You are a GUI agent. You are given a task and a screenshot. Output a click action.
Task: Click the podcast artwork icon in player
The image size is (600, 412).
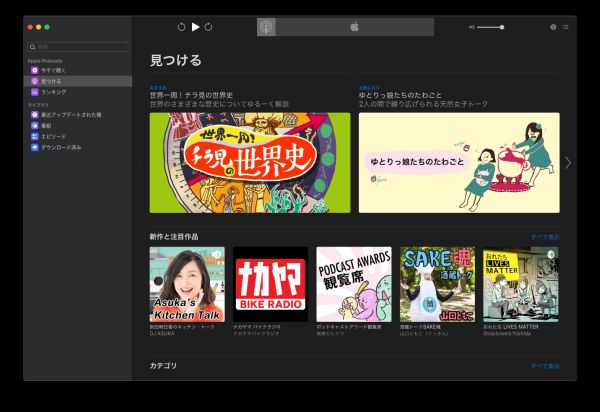[266, 27]
